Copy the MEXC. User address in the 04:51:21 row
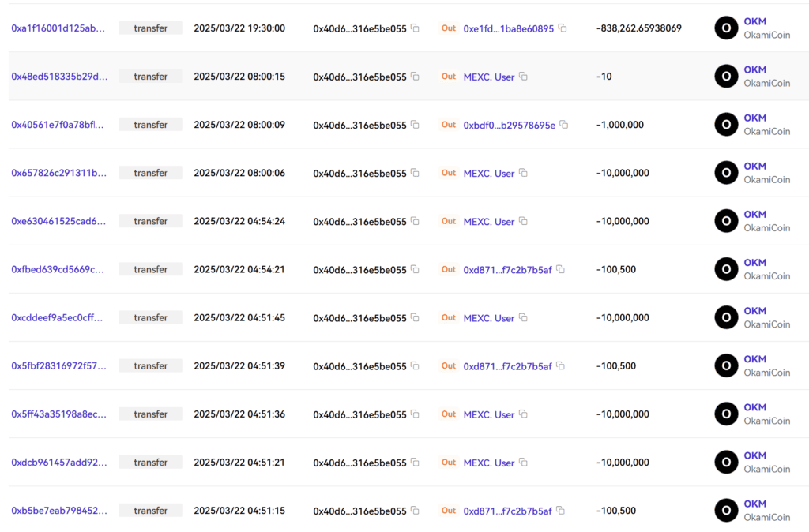The width and height of the screenshot is (809, 532). pyautogui.click(x=523, y=463)
